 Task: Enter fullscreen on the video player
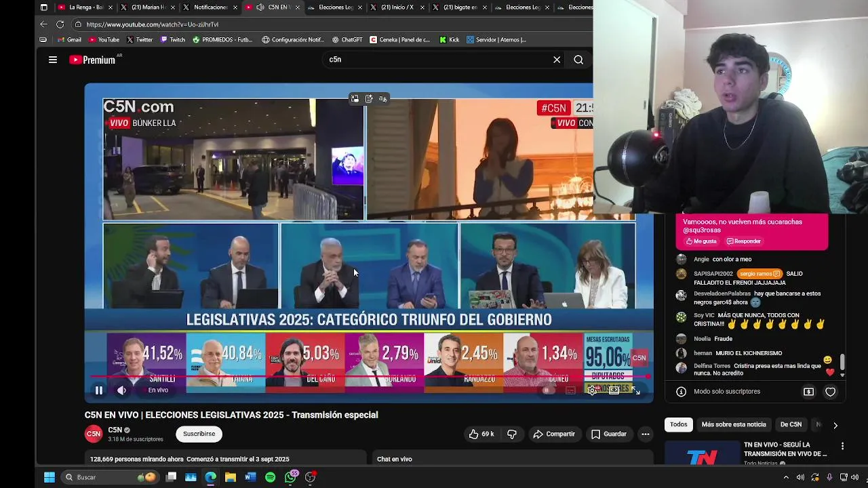[x=636, y=390]
